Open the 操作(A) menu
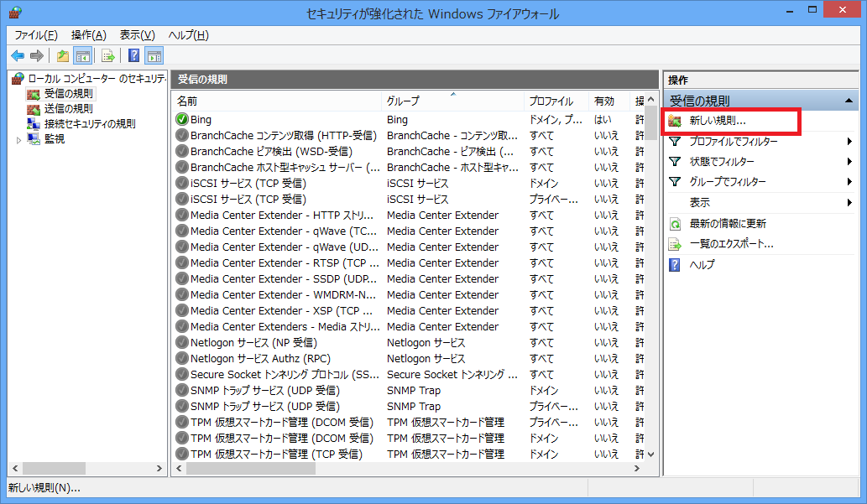 (x=89, y=35)
